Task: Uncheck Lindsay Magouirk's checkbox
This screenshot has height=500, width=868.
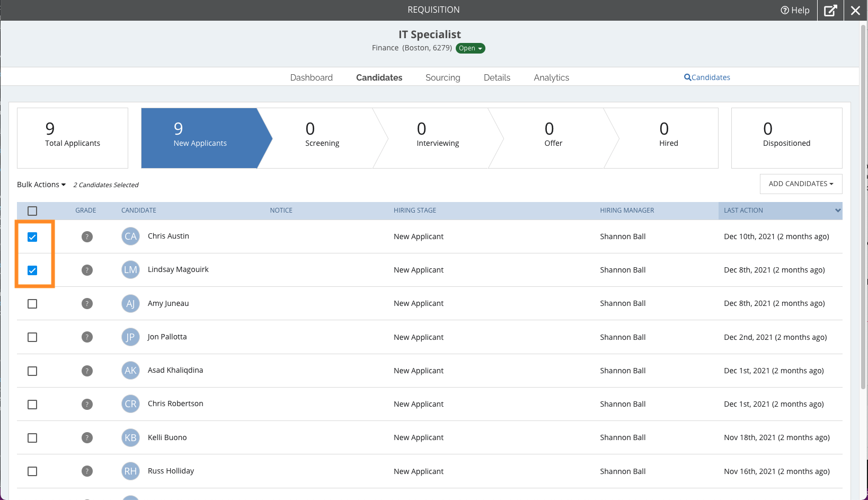Action: pyautogui.click(x=32, y=270)
